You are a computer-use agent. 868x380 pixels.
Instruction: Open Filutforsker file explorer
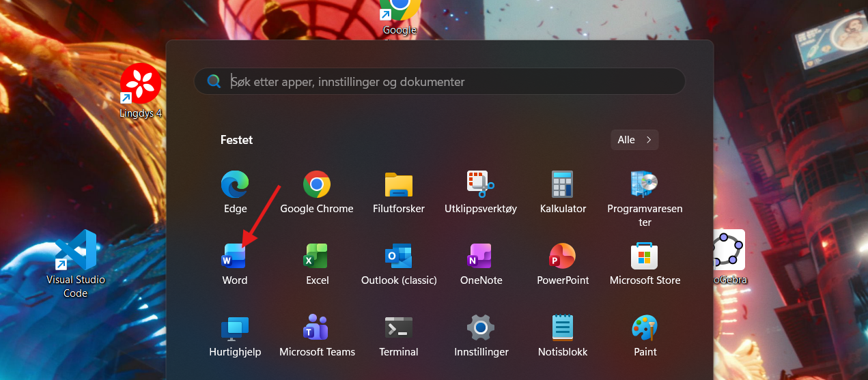coord(399,185)
